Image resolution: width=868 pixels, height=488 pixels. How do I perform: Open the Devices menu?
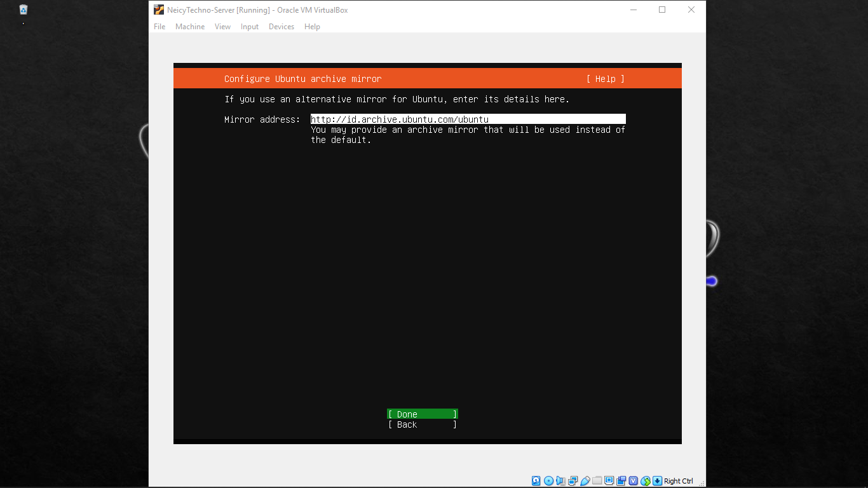point(281,27)
